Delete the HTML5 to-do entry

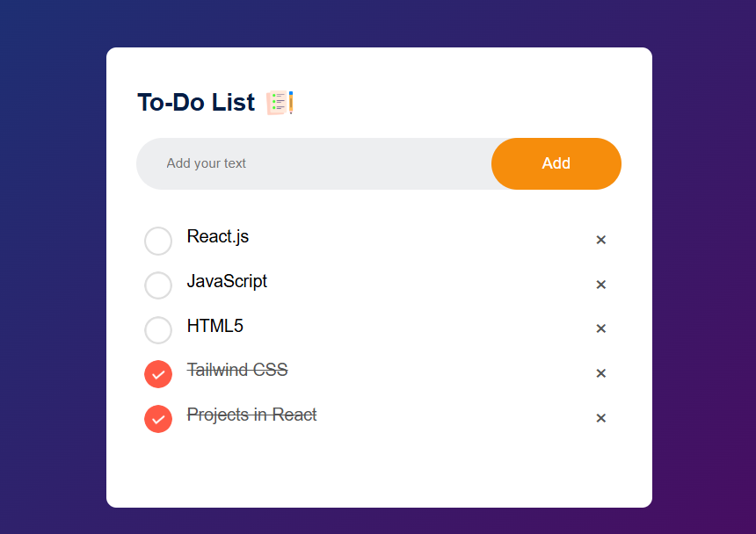[601, 328]
